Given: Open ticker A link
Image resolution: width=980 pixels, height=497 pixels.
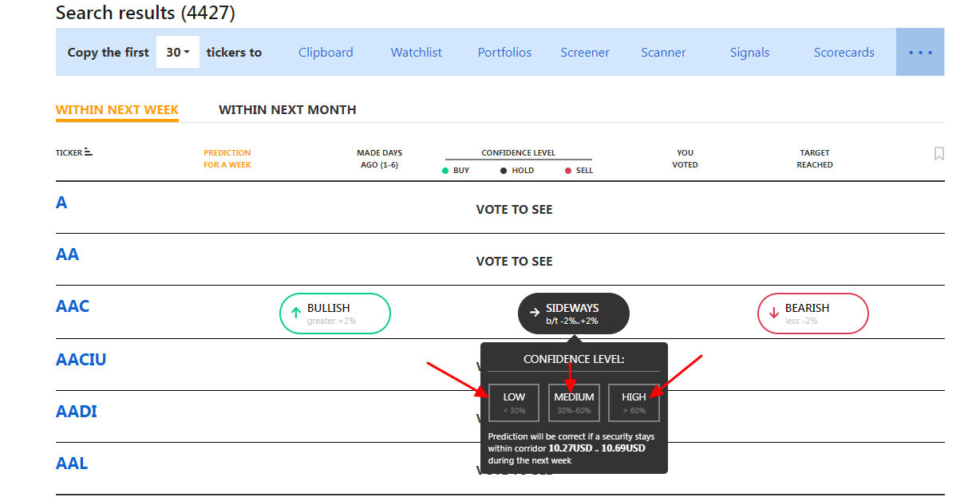Looking at the screenshot, I should click(61, 203).
